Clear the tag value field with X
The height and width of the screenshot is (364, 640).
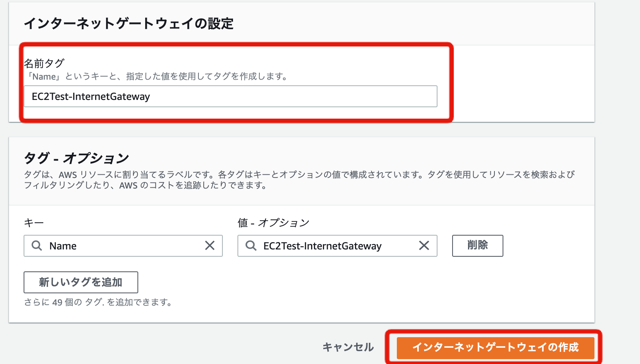tap(424, 245)
